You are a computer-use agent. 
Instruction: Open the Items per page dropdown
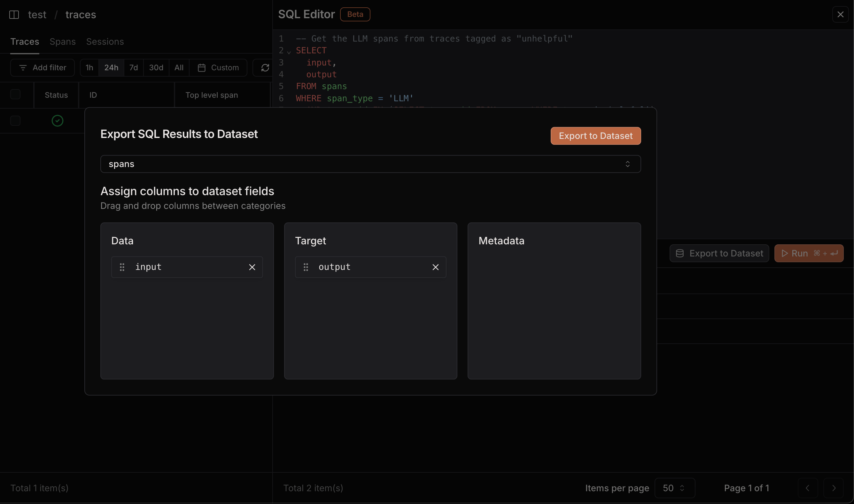coord(675,488)
